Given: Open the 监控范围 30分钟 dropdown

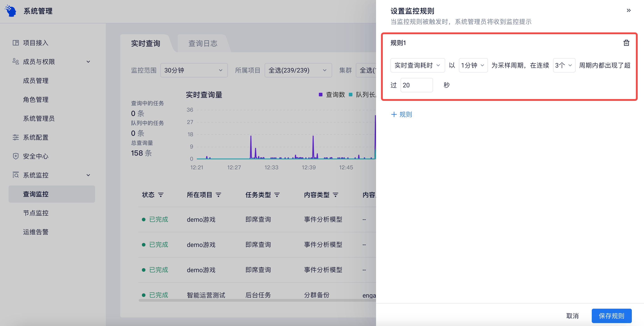Looking at the screenshot, I should (194, 70).
